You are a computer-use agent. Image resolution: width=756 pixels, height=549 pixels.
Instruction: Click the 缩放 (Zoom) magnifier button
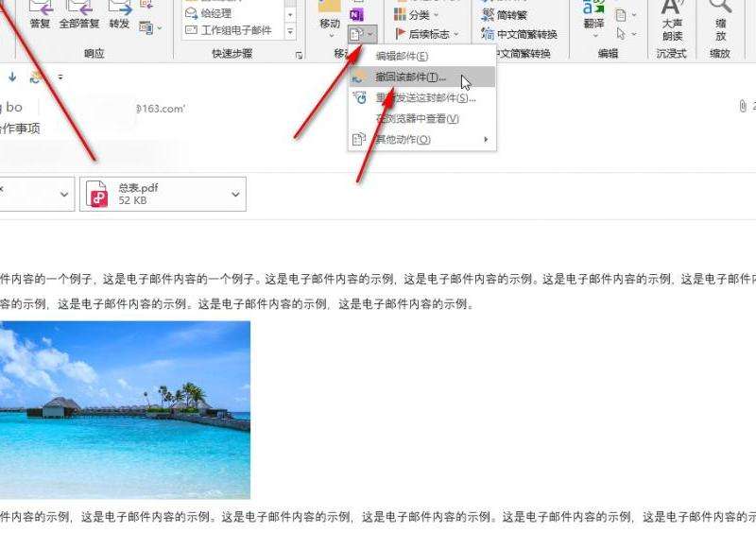(x=720, y=22)
